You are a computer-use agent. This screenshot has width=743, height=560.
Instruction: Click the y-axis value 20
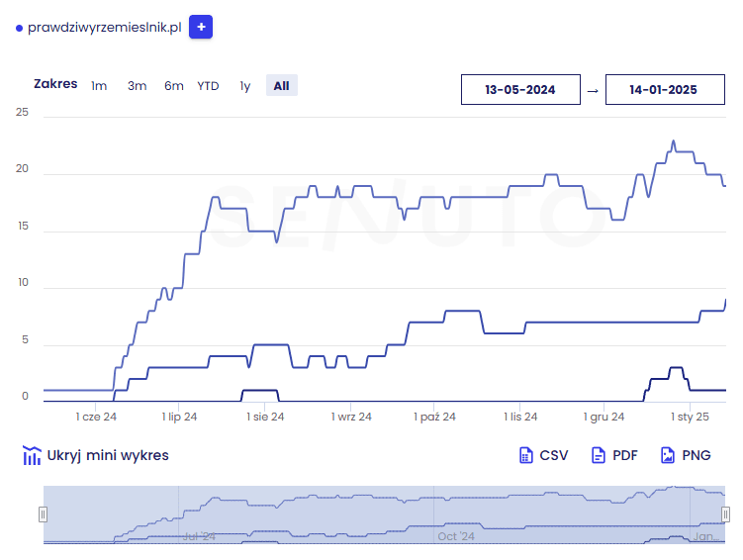click(22, 168)
